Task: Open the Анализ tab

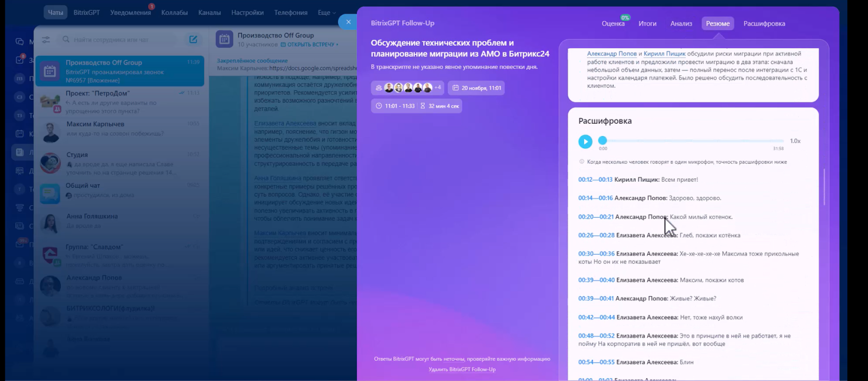Action: pos(681,24)
